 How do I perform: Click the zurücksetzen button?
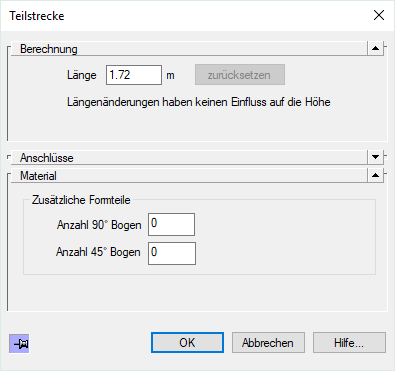coord(240,75)
